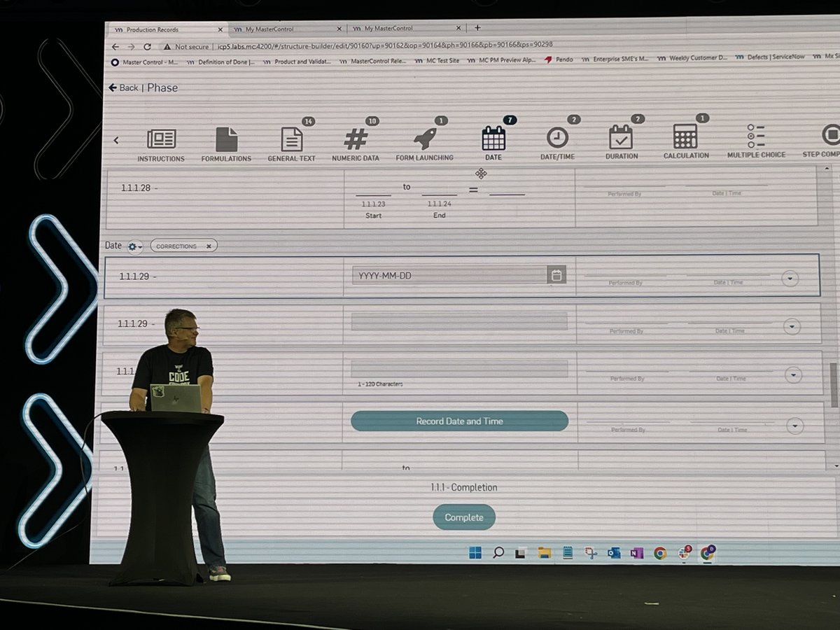Click the Complete button
840x630 pixels.
click(x=464, y=517)
